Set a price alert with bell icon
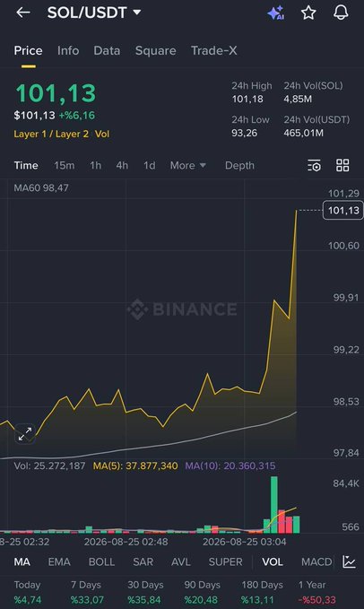Screen dimensions: 364x609 pyautogui.click(x=341, y=13)
